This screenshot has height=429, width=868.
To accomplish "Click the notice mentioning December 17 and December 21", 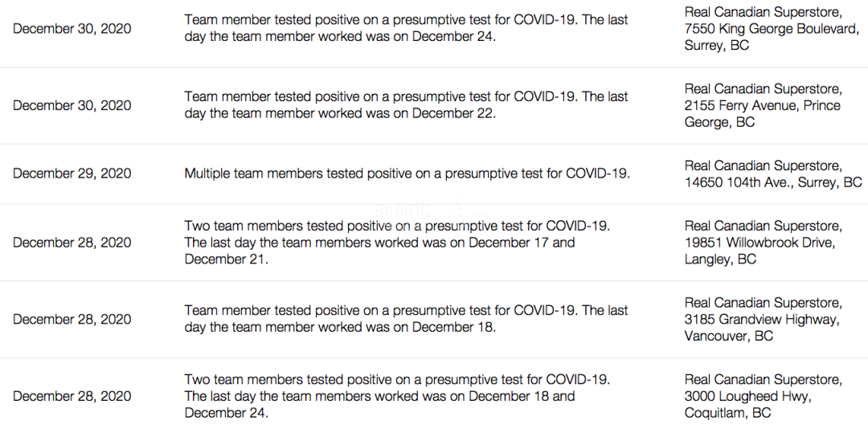I will (397, 243).
